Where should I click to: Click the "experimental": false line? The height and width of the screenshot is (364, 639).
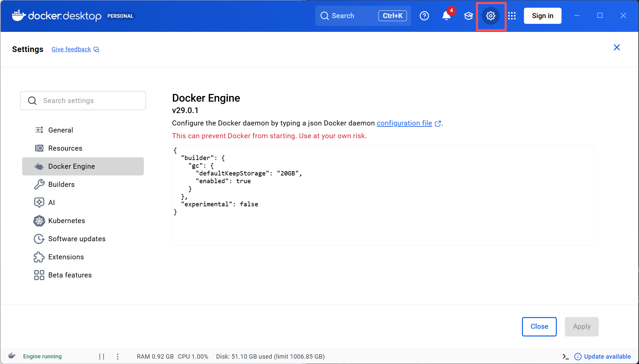click(x=219, y=204)
